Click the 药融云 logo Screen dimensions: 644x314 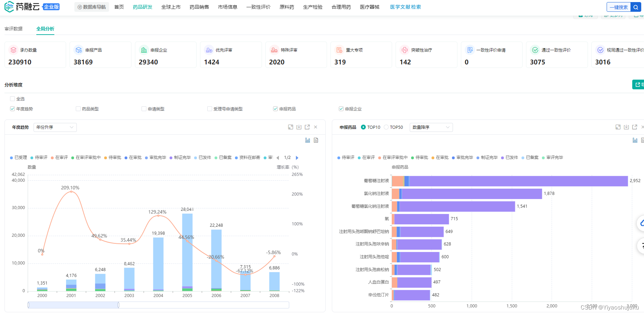point(22,7)
